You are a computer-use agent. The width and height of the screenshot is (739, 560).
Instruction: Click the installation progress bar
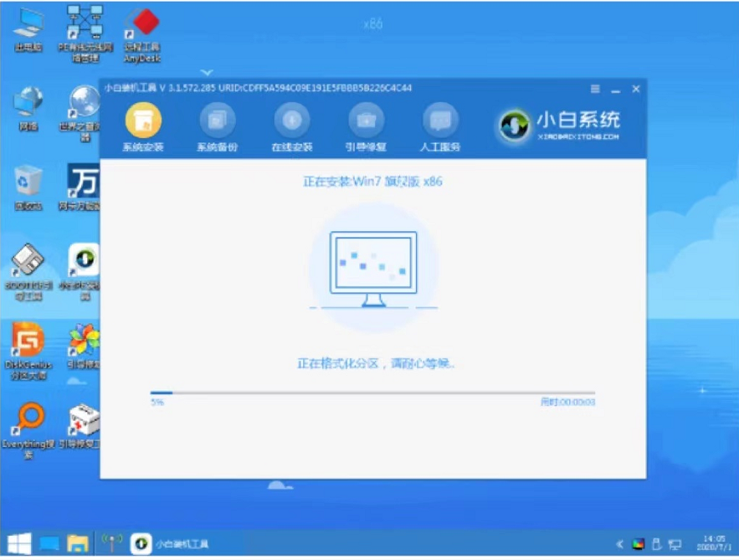click(372, 393)
